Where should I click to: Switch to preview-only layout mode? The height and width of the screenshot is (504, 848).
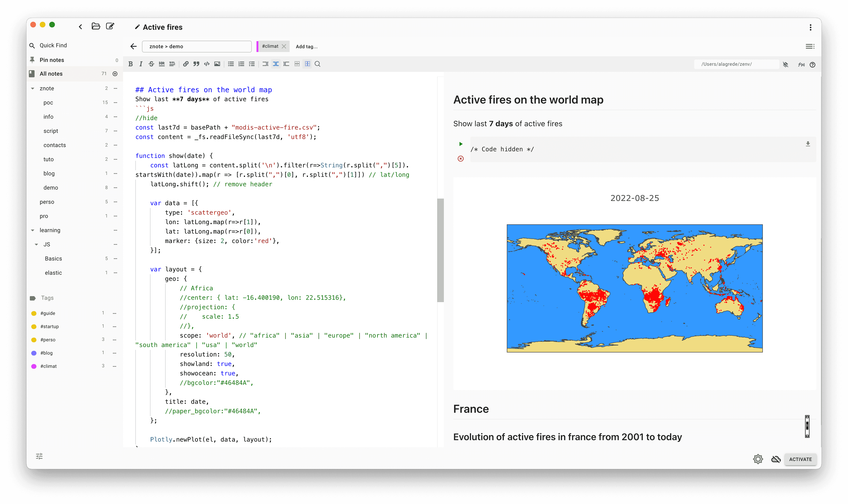pyautogui.click(x=286, y=64)
